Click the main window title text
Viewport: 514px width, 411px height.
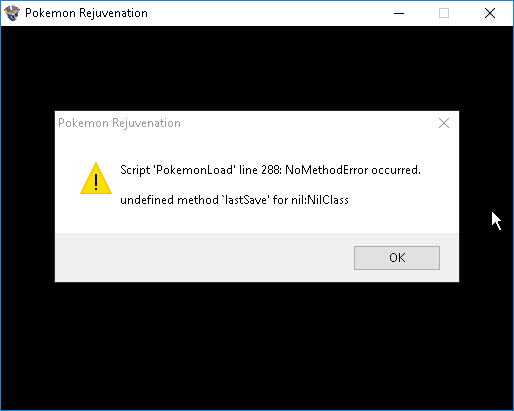coord(86,13)
